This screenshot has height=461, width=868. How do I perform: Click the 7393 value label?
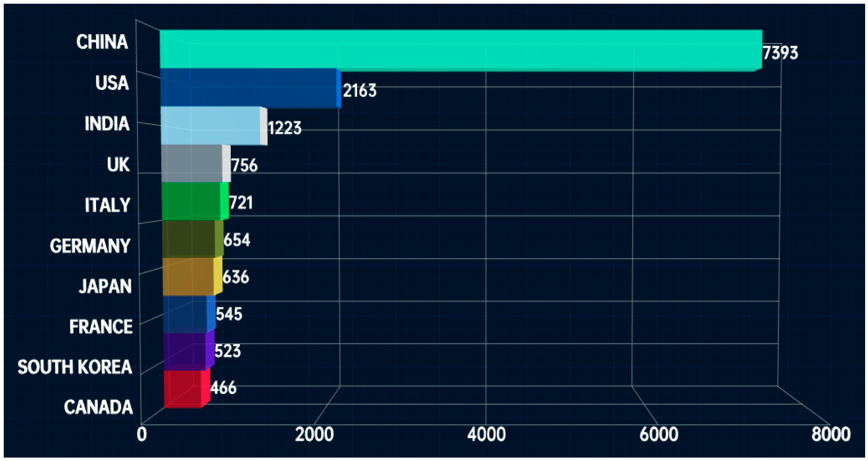click(780, 53)
